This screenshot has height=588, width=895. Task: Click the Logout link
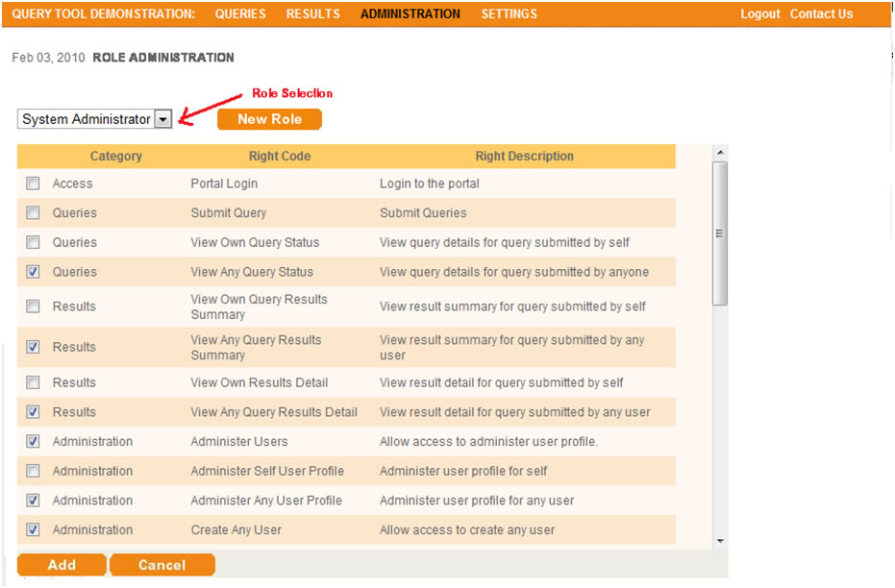pyautogui.click(x=759, y=14)
